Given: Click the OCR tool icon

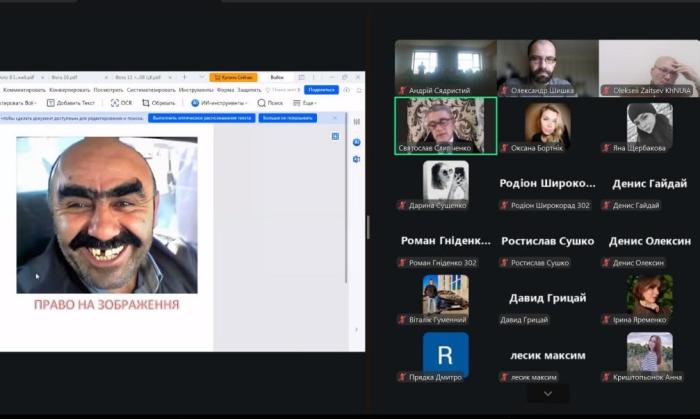Looking at the screenshot, I should coord(120,103).
